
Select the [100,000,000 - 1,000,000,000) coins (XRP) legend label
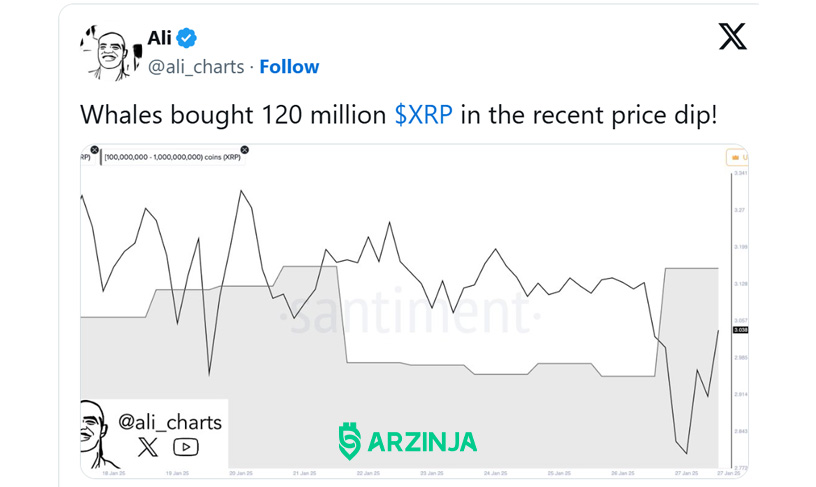(x=172, y=157)
